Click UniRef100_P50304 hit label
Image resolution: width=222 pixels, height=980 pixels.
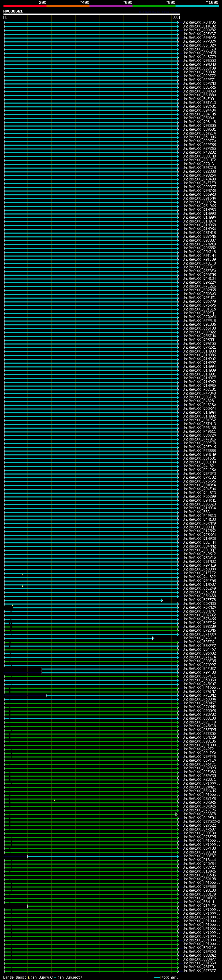click(199, 699)
